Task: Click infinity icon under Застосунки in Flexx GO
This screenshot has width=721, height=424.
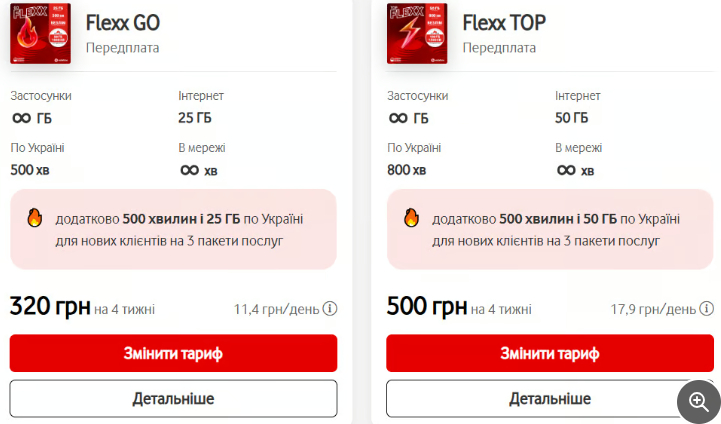Action: pos(21,118)
